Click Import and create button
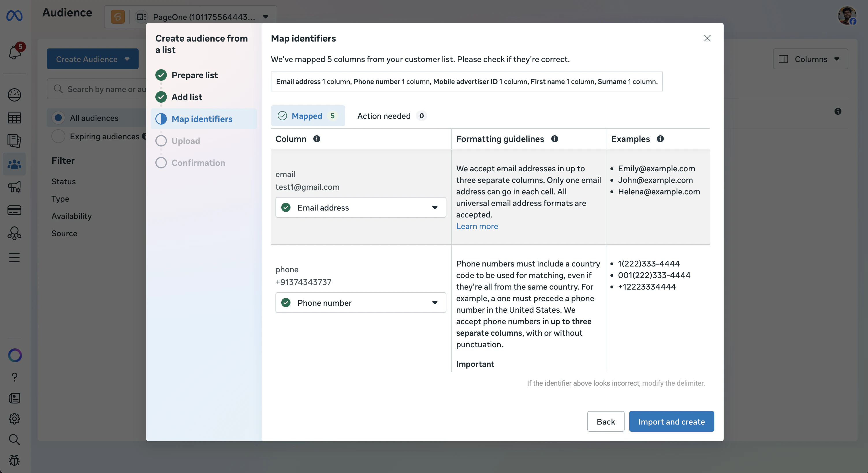Viewport: 868px width, 473px height. point(671,421)
